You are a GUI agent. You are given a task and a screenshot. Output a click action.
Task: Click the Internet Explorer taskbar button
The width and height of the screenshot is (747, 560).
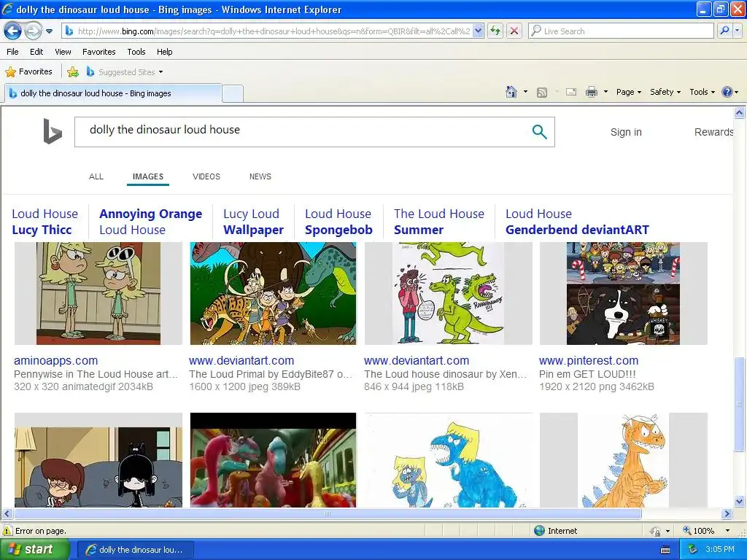tap(135, 550)
